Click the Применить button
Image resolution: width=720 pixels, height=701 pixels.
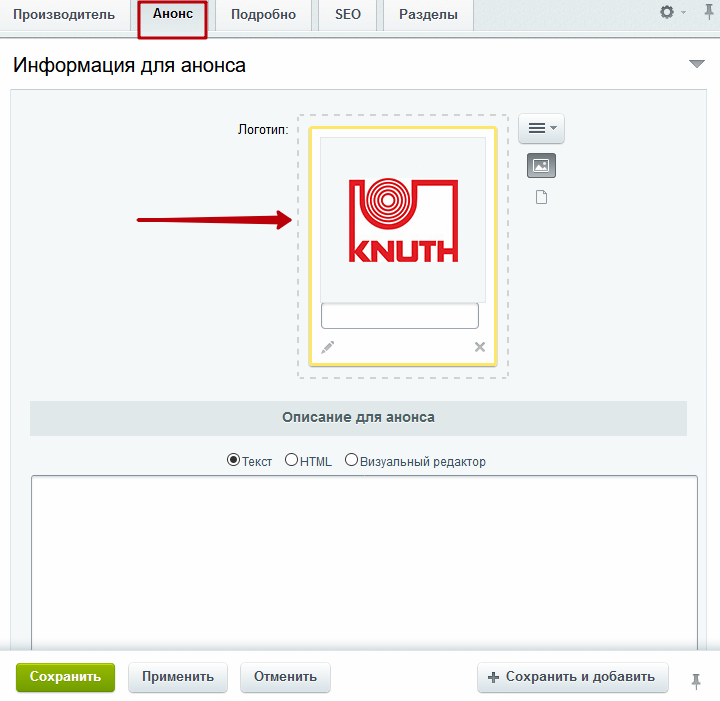coord(178,677)
